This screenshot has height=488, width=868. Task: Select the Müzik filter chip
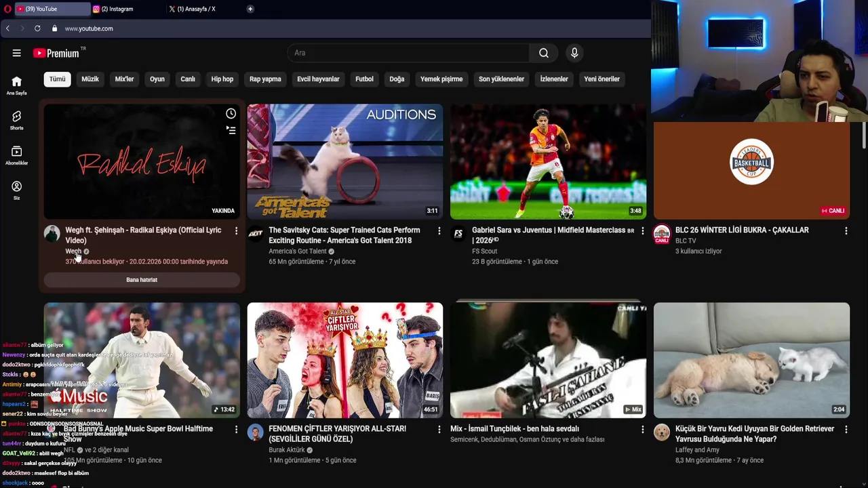pyautogui.click(x=90, y=79)
